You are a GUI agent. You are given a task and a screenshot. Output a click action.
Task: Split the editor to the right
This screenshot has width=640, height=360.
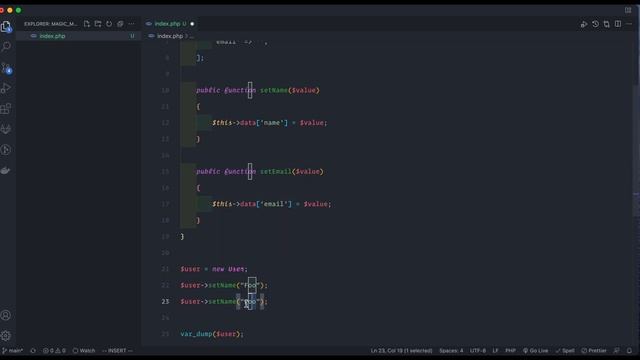point(618,24)
